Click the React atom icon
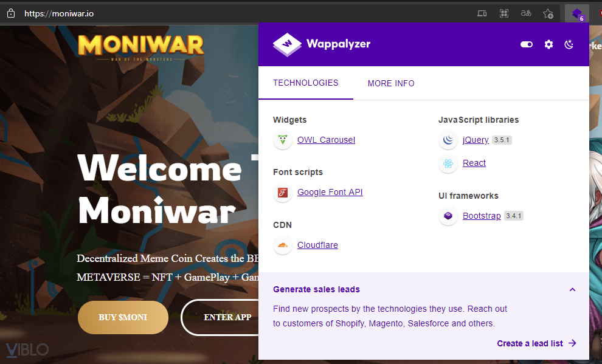Image resolution: width=602 pixels, height=364 pixels. coord(448,163)
